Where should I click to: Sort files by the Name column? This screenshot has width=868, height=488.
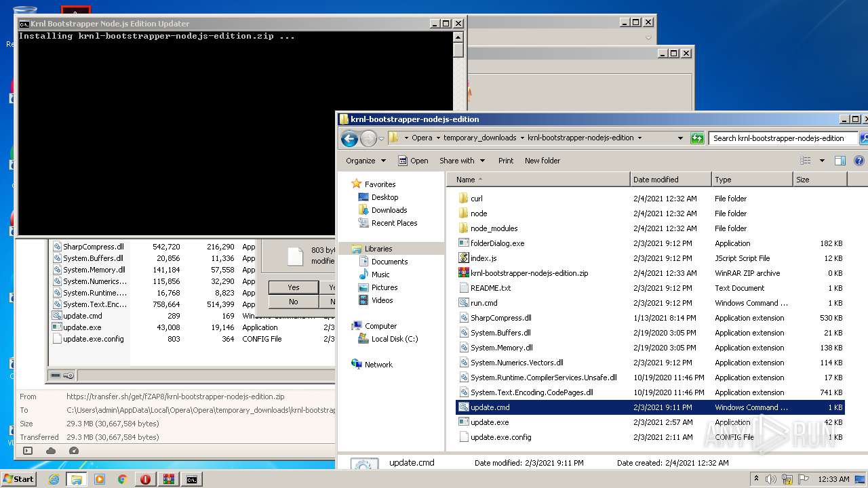(x=538, y=180)
